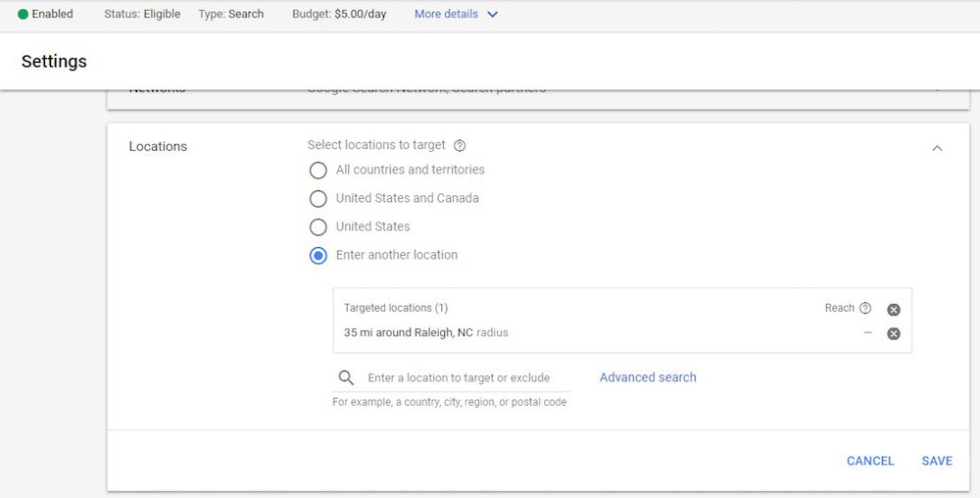
Task: Select All countries and territories option
Action: pos(318,171)
